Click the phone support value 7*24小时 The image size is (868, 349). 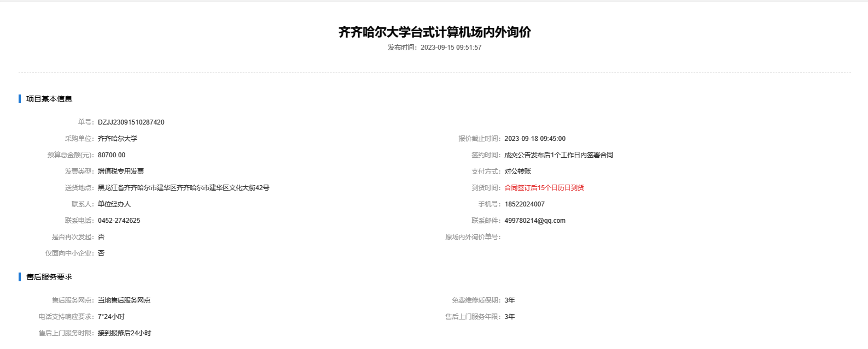111,317
